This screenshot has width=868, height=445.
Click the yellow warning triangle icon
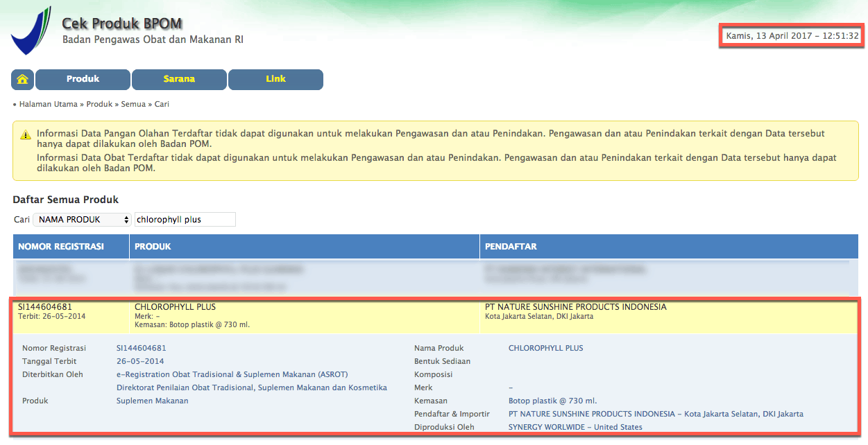pyautogui.click(x=26, y=134)
